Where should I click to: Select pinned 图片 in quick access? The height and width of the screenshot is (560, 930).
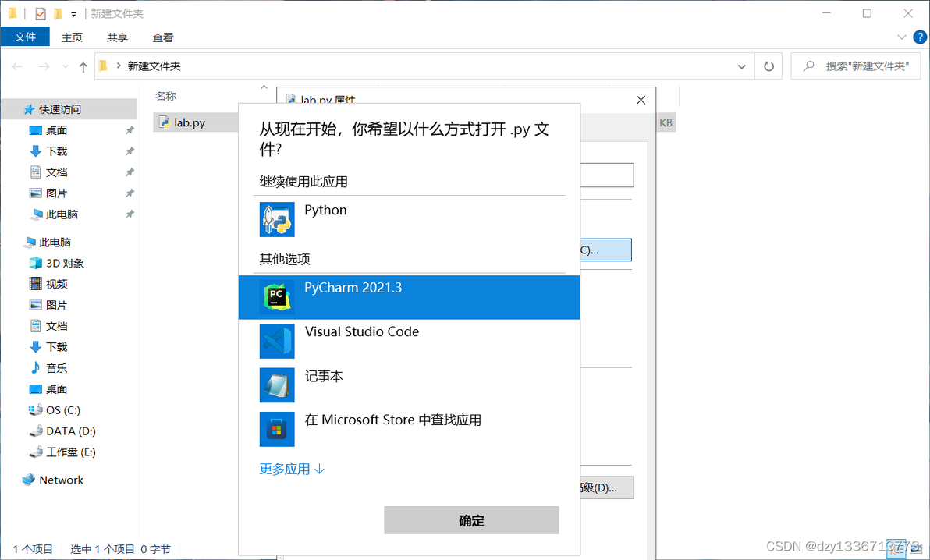click(x=56, y=193)
